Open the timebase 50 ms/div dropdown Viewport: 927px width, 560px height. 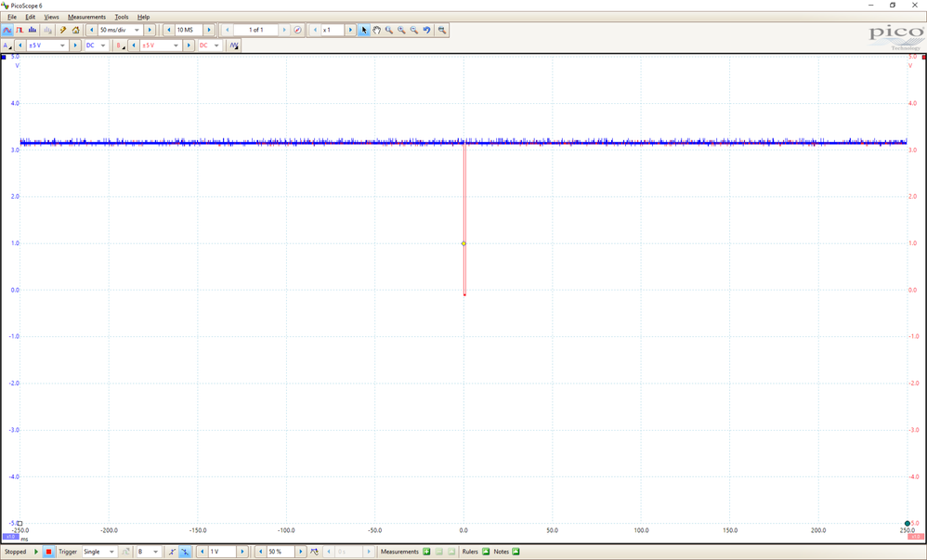point(120,30)
